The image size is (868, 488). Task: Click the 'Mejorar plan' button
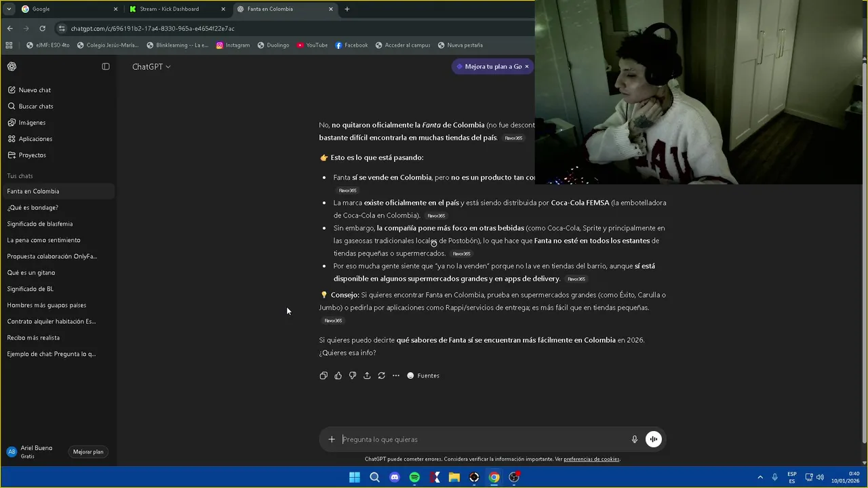(x=88, y=452)
